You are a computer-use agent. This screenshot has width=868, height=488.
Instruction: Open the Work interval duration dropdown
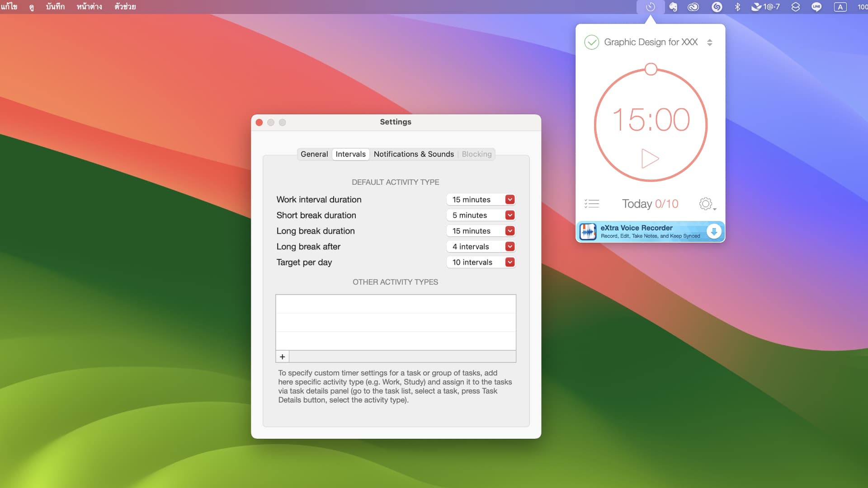[x=509, y=199]
